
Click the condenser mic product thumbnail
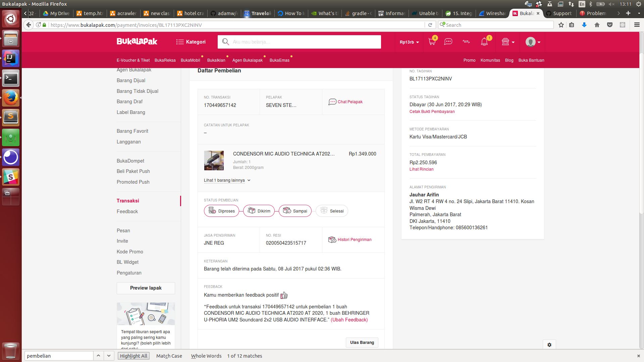pyautogui.click(x=214, y=161)
